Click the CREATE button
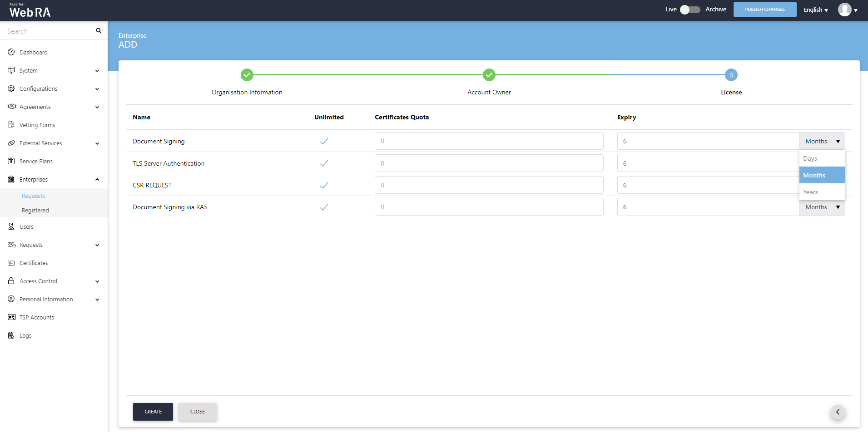The width and height of the screenshot is (868, 432). [x=153, y=412]
